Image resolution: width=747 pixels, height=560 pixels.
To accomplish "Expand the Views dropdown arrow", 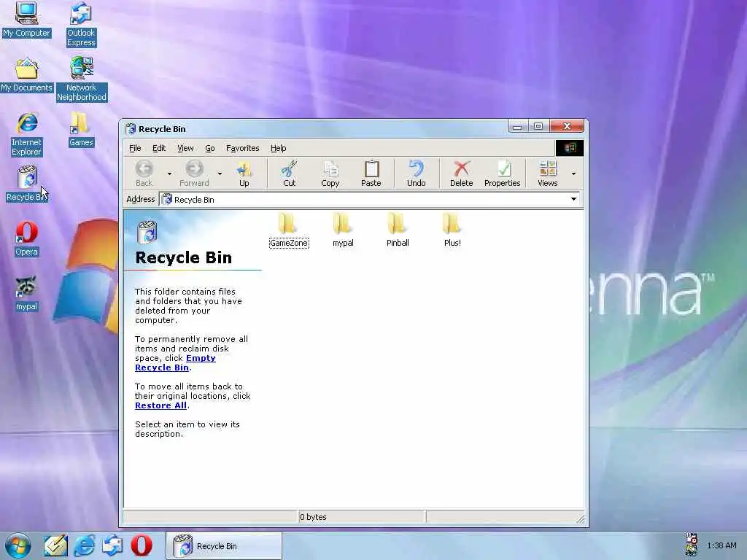I will point(573,174).
